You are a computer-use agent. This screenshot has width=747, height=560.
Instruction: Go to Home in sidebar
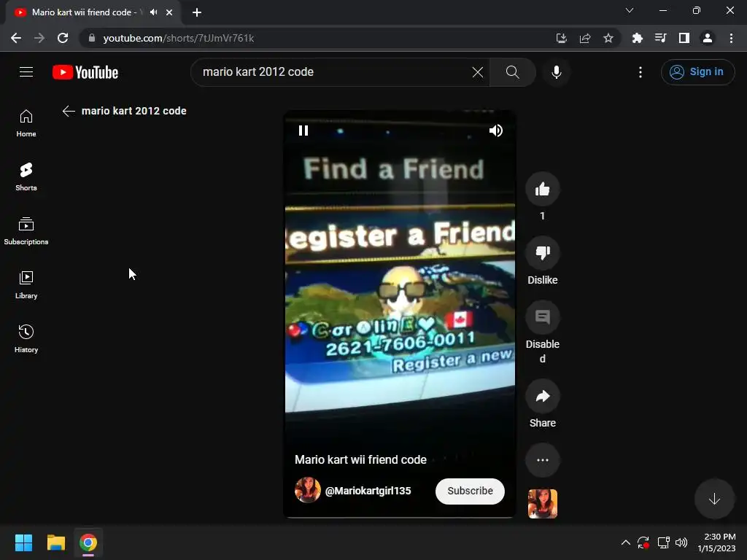pos(26,123)
